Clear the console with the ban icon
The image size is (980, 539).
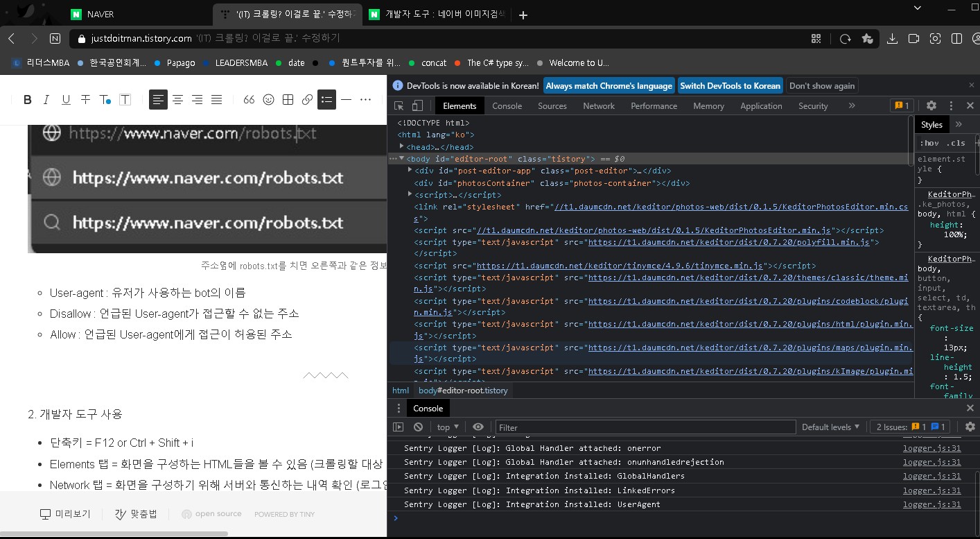pos(418,427)
